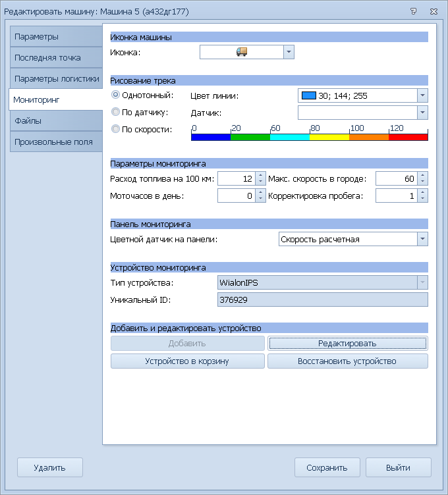Increase Макс. скорость в городе value
Viewport: 448px width, 495px height.
423,176
